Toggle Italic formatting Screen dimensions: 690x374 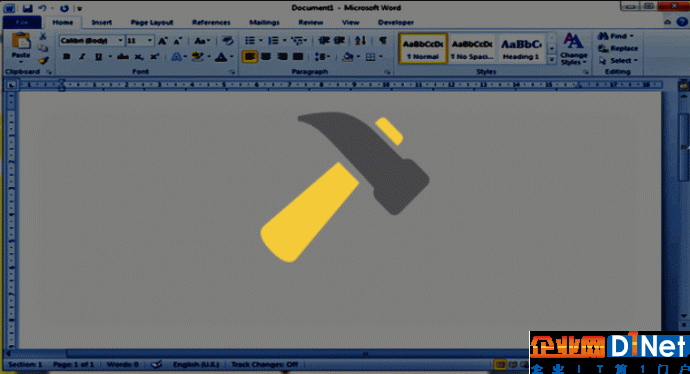tap(82, 57)
